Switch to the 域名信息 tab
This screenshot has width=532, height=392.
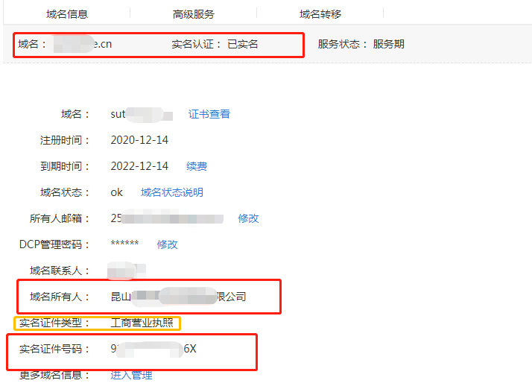tap(67, 13)
